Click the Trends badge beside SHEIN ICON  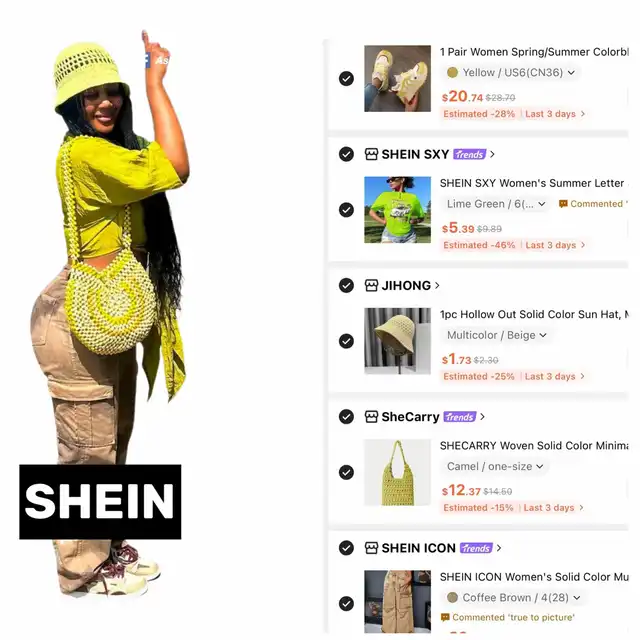click(x=476, y=548)
